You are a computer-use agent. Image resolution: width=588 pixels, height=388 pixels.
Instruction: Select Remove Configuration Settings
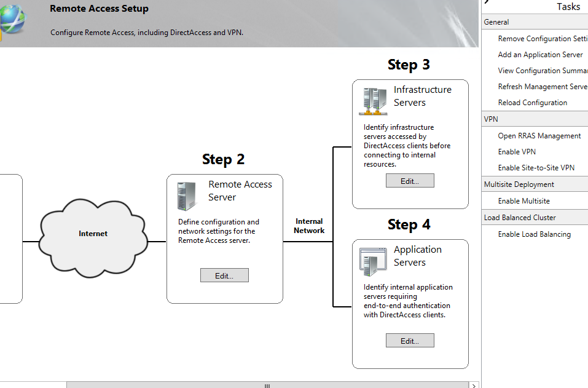coord(543,38)
